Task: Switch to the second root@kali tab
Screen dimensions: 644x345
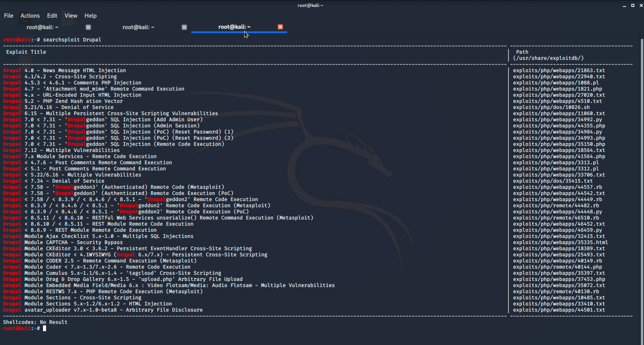Action: (x=138, y=27)
